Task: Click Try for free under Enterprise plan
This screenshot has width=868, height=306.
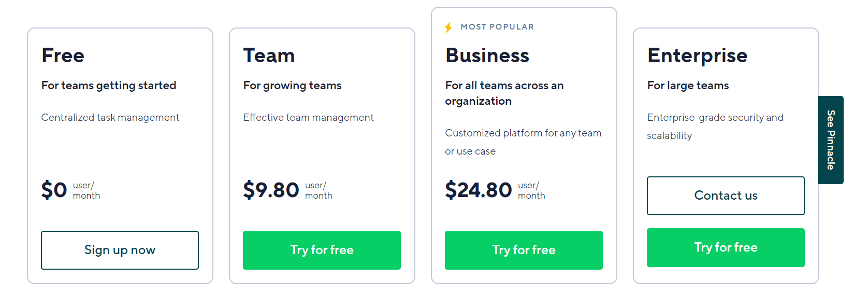Action: (x=726, y=247)
